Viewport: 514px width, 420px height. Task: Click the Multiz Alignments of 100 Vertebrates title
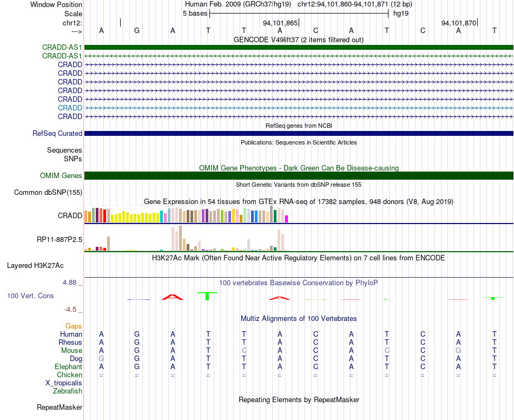coord(298,318)
